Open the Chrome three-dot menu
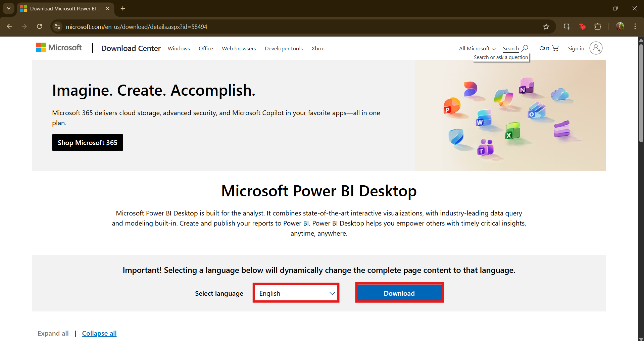644x341 pixels. tap(635, 27)
